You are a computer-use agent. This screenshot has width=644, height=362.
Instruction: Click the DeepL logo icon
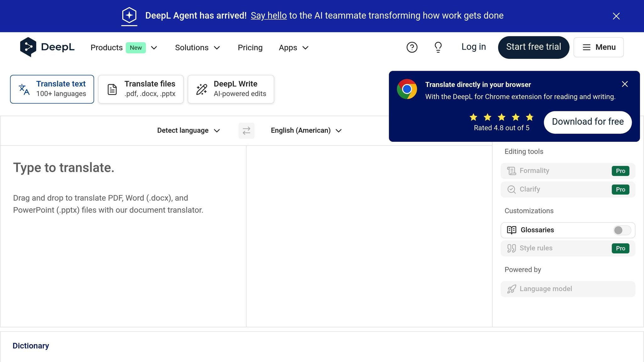point(28,47)
